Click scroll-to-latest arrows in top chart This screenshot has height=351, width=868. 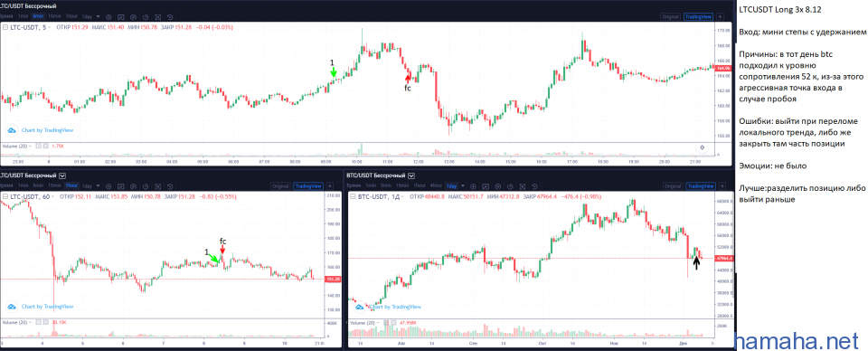[x=702, y=147]
